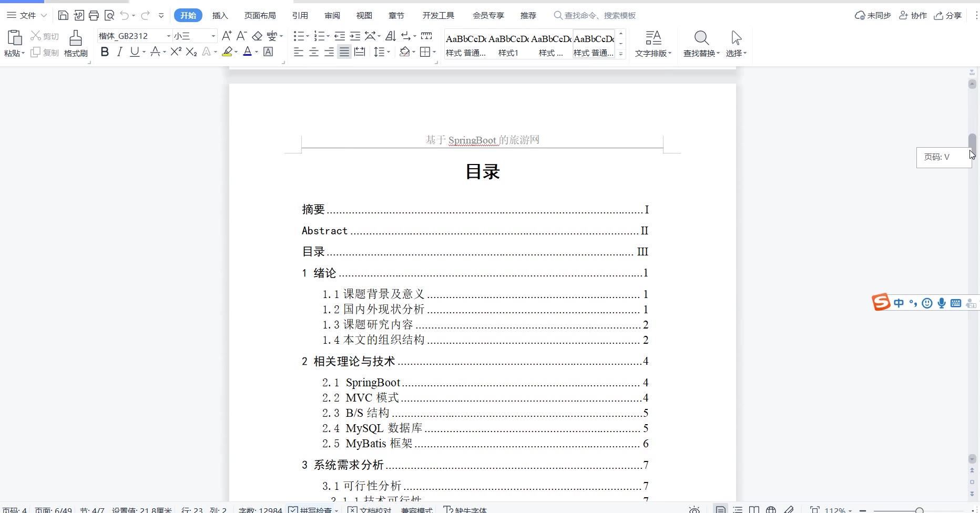
Task: Open the 文件 File menu
Action: coord(27,15)
